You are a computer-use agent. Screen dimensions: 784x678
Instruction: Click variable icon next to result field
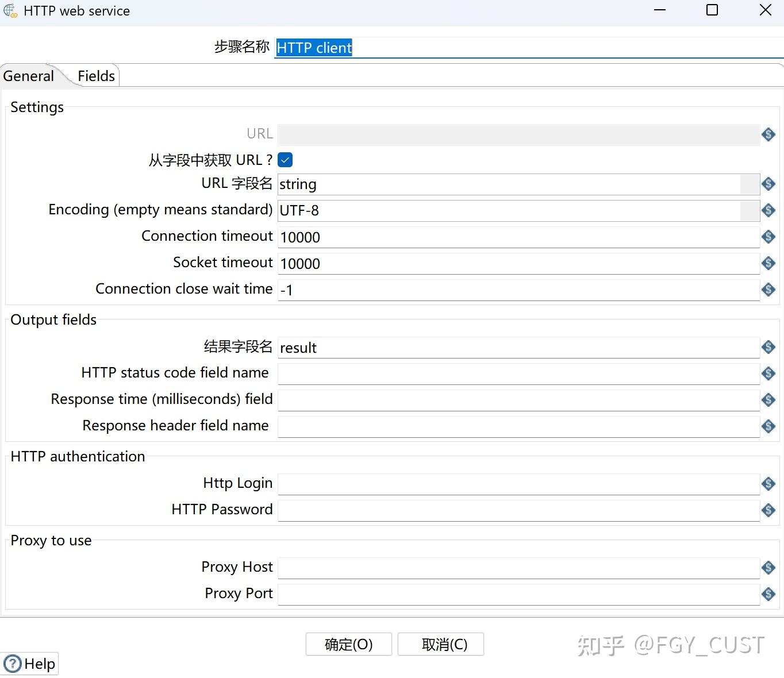(x=768, y=347)
